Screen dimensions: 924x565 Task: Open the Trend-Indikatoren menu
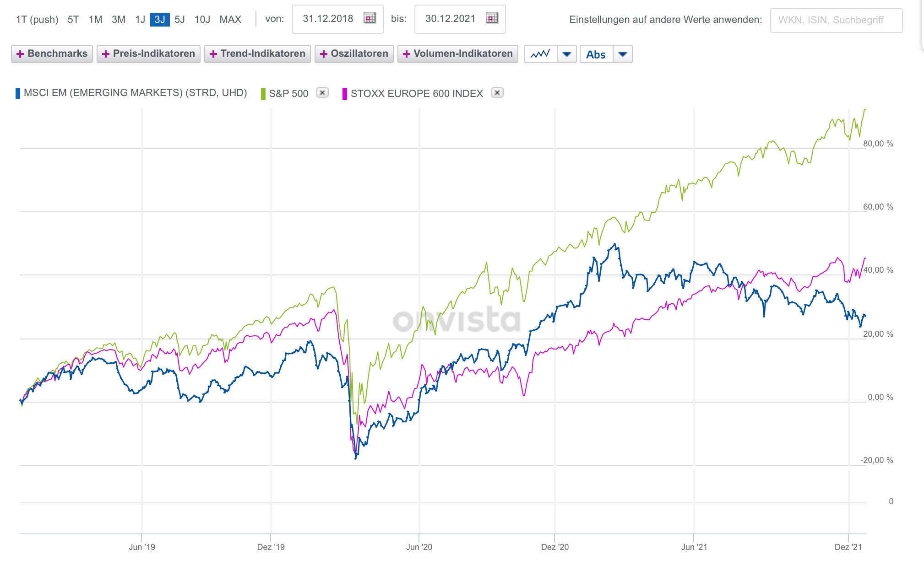pos(257,54)
